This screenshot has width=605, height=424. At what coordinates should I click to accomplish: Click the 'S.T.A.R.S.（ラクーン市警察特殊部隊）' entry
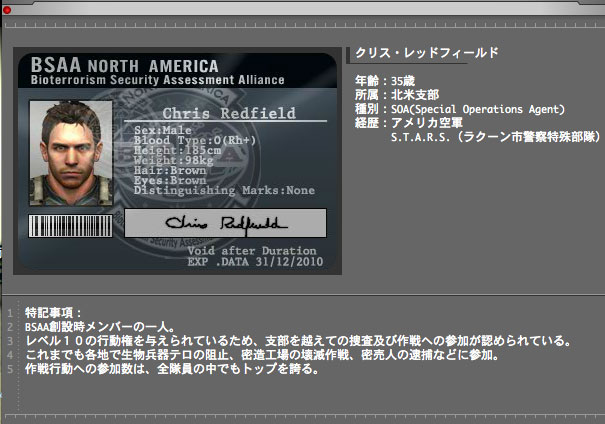point(496,137)
